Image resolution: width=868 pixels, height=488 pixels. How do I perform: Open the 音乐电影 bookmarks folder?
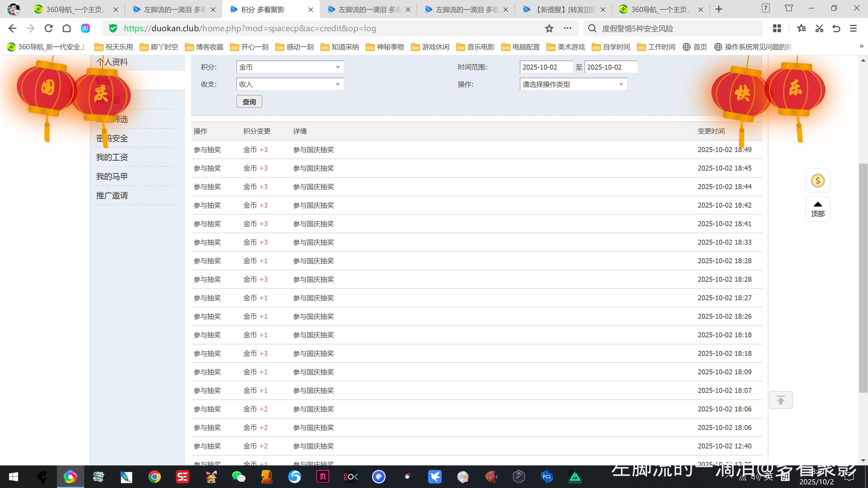tap(475, 47)
